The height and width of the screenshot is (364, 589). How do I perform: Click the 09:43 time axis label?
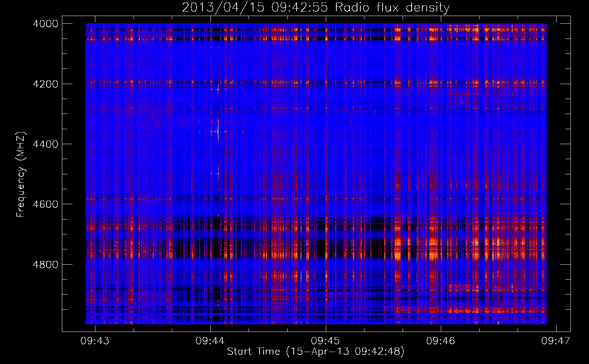tap(95, 341)
